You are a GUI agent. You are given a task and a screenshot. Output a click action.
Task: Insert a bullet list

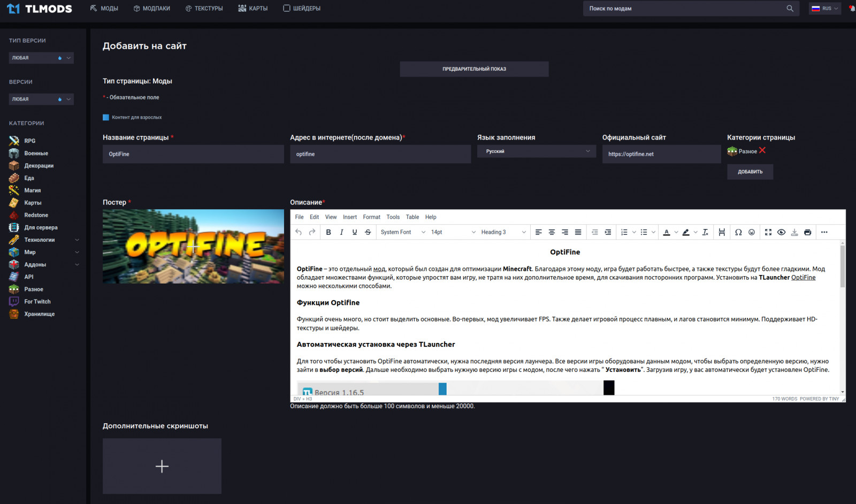pyautogui.click(x=644, y=232)
